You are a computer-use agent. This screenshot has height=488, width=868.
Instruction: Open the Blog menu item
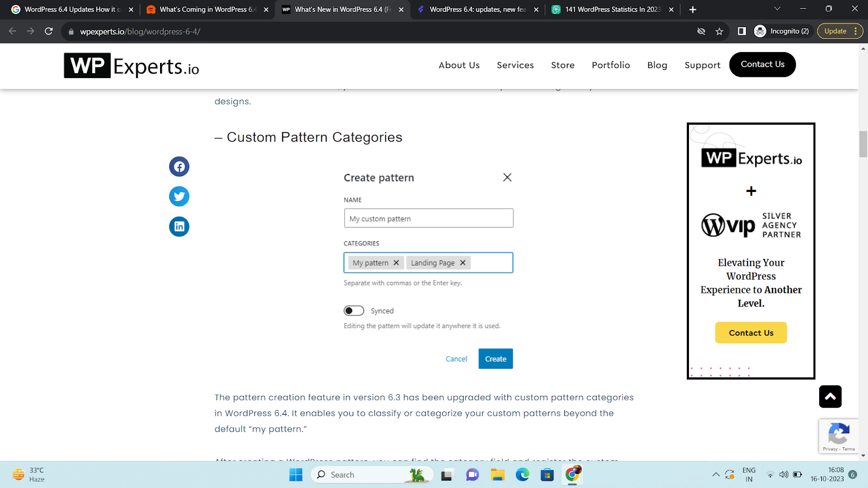[x=658, y=65]
